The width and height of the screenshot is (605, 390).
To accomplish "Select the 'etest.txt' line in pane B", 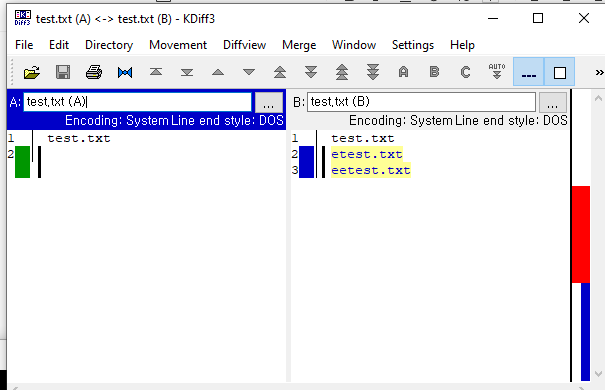I will (x=367, y=154).
